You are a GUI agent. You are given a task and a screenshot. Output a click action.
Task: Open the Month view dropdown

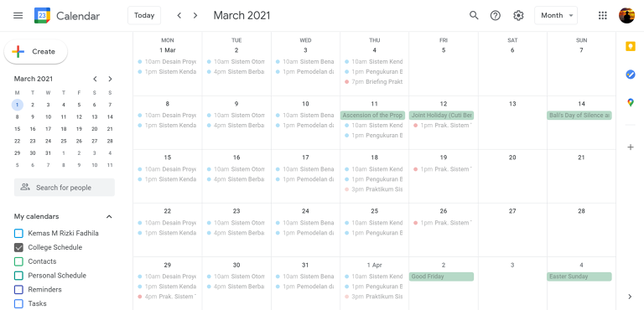556,16
